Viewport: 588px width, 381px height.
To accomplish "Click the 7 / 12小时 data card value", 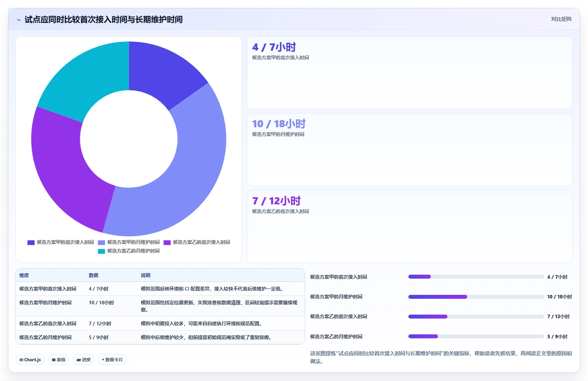I will [276, 201].
